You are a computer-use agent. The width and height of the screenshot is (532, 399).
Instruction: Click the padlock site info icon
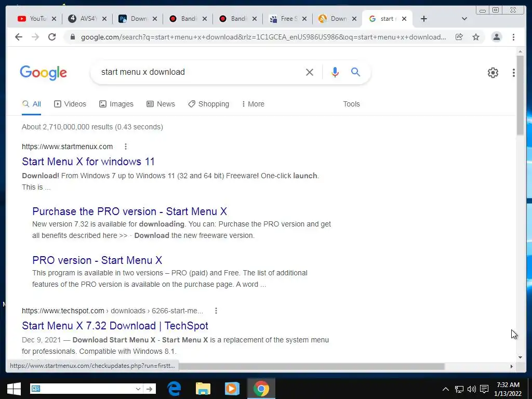pyautogui.click(x=72, y=37)
